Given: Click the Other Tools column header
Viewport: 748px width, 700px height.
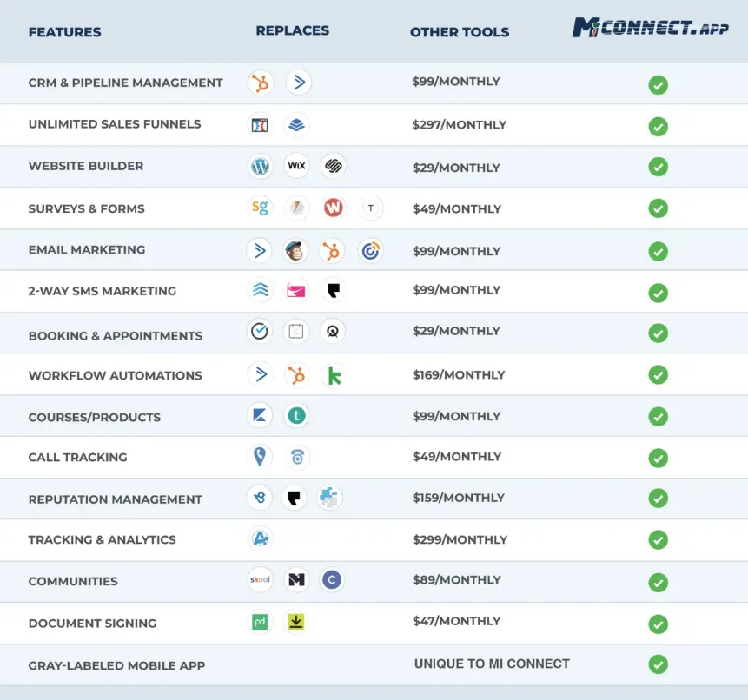Looking at the screenshot, I should [460, 32].
